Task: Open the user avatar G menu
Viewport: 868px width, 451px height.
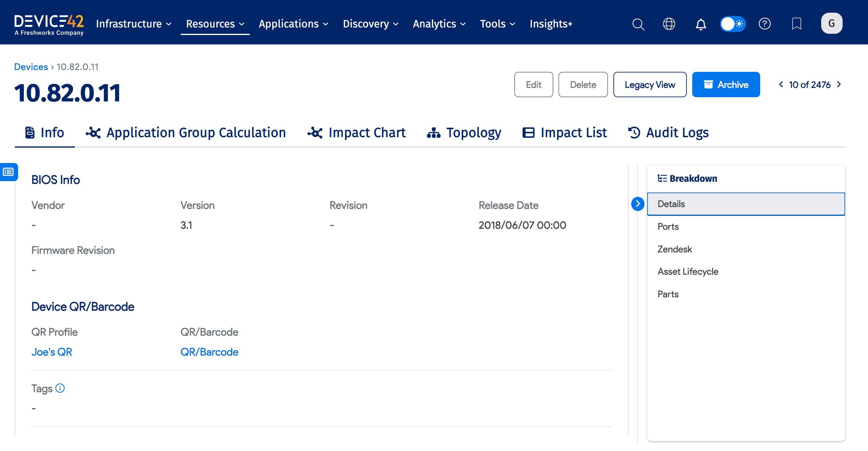Action: click(x=831, y=24)
